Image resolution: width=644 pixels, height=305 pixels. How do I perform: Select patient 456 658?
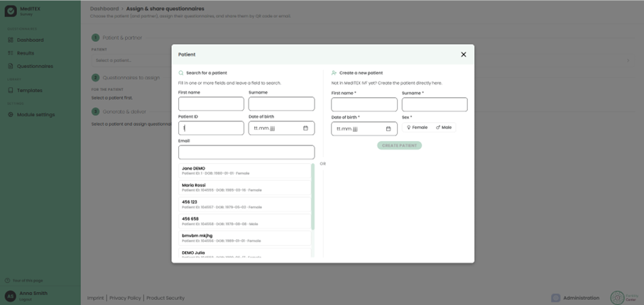click(x=245, y=221)
